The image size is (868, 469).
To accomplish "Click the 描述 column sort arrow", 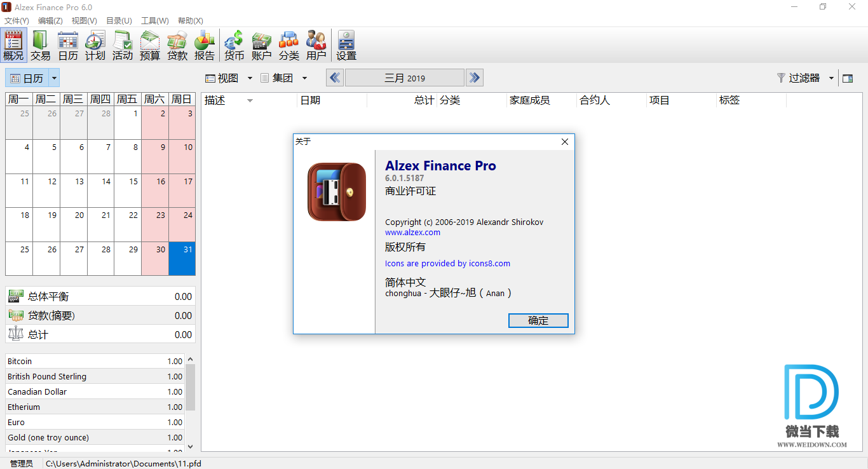I will coord(250,100).
